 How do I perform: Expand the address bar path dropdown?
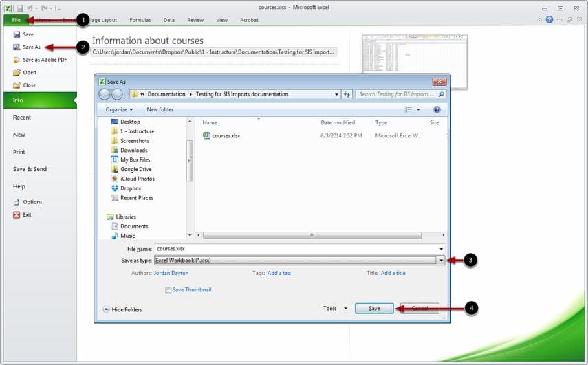tap(336, 94)
